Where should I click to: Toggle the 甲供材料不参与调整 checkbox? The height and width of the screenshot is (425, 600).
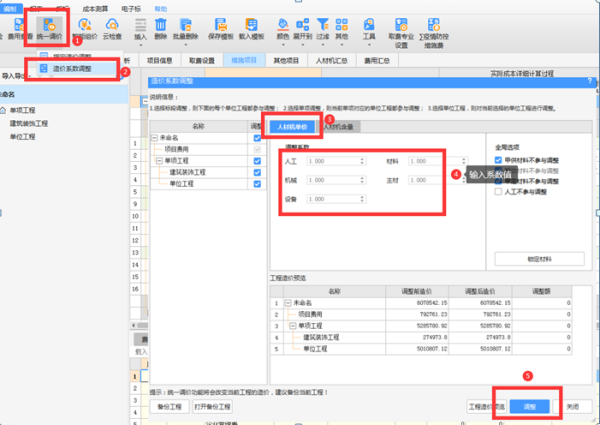pos(499,159)
